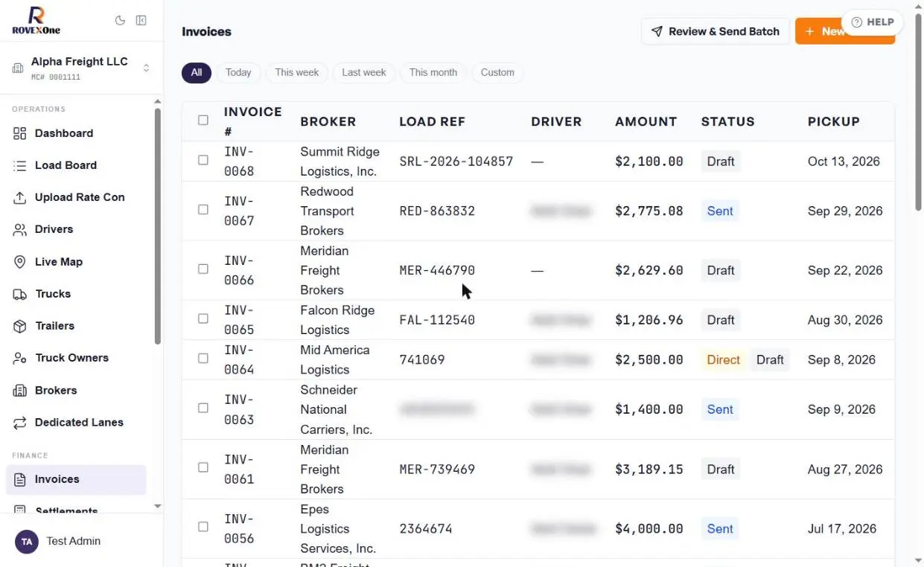This screenshot has width=924, height=567.
Task: Click the Trailers box icon
Action: click(x=20, y=326)
